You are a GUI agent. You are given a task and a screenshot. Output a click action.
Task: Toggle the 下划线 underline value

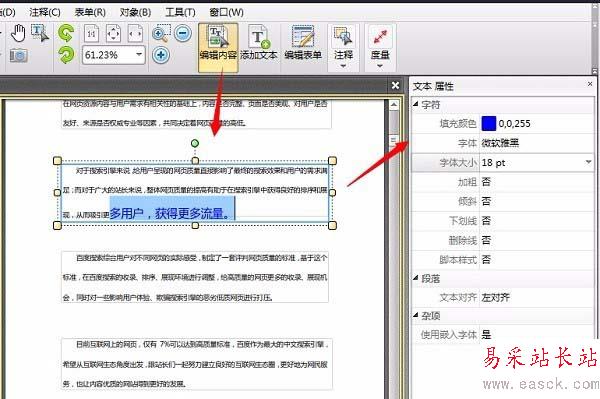point(536,221)
